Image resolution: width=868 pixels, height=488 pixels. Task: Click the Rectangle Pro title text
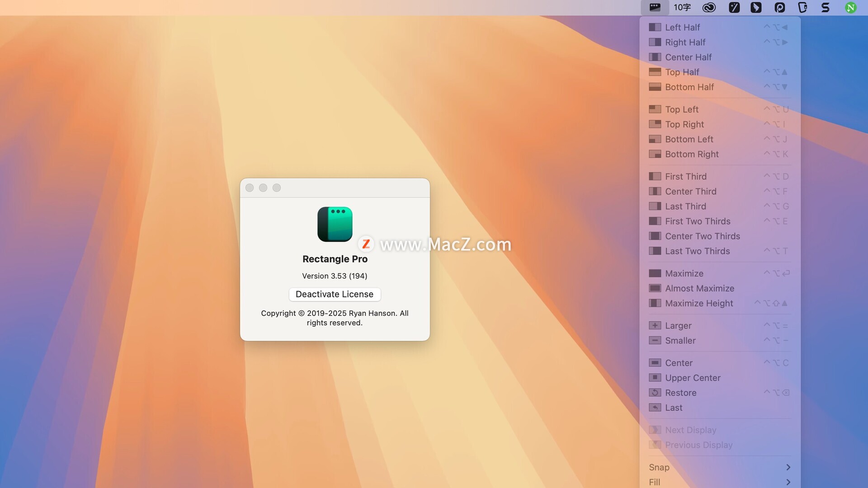click(335, 259)
